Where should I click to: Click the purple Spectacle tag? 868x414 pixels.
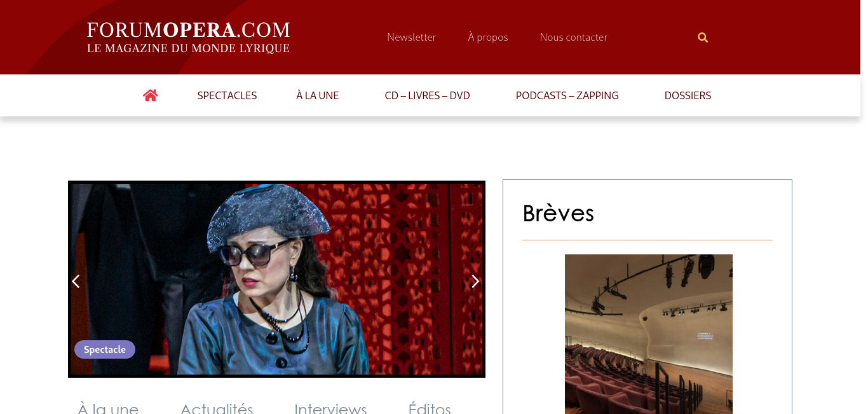(105, 350)
